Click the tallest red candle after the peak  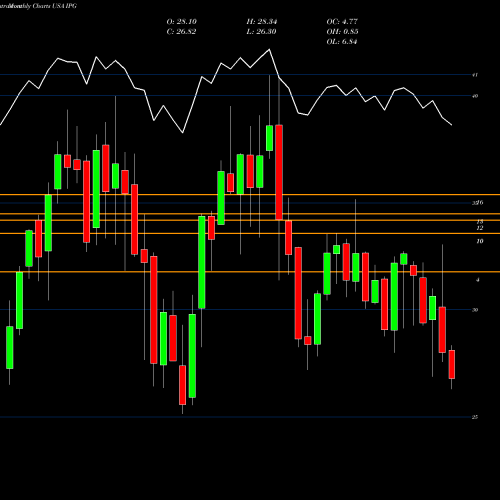(279, 172)
